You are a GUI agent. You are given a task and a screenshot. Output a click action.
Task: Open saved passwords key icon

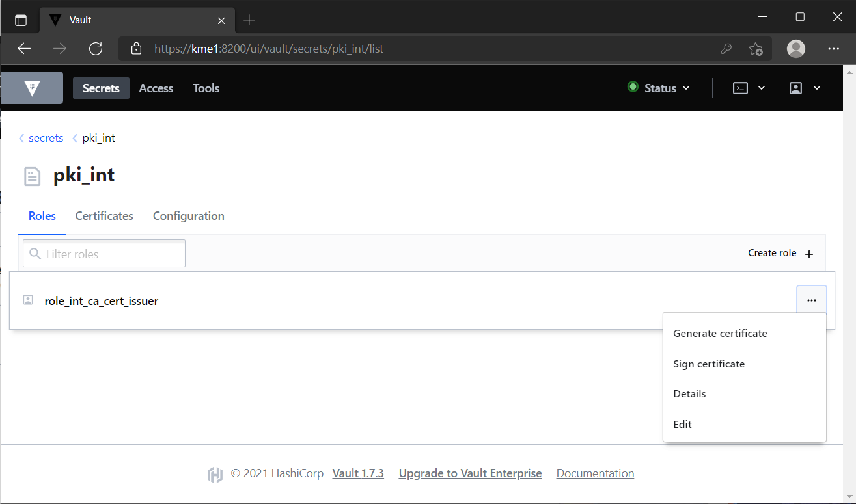726,49
